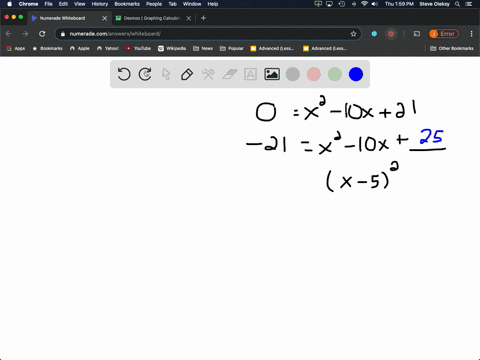
Task: Close the Numerade Whiteboard tab
Action: [x=104, y=18]
